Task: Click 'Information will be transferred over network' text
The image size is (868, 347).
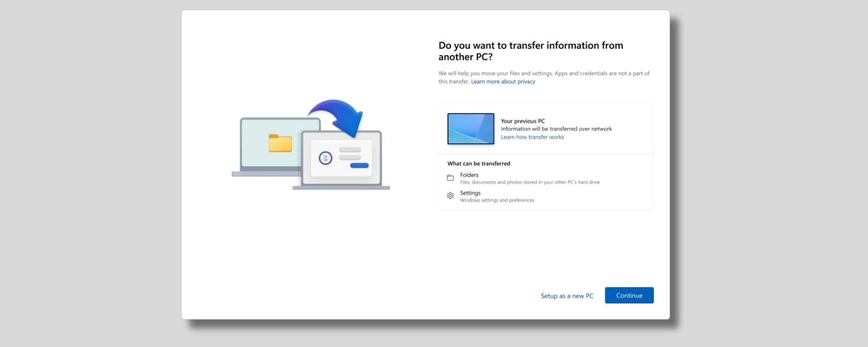Action: tap(556, 129)
